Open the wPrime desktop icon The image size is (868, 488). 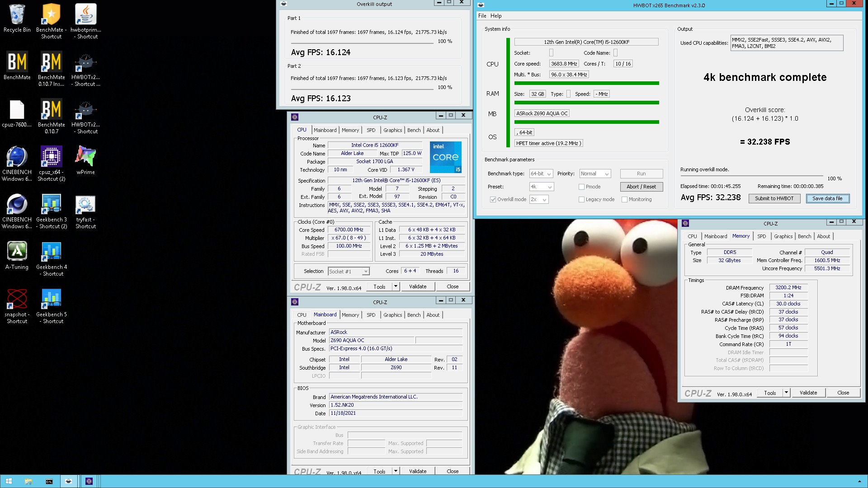[85, 160]
